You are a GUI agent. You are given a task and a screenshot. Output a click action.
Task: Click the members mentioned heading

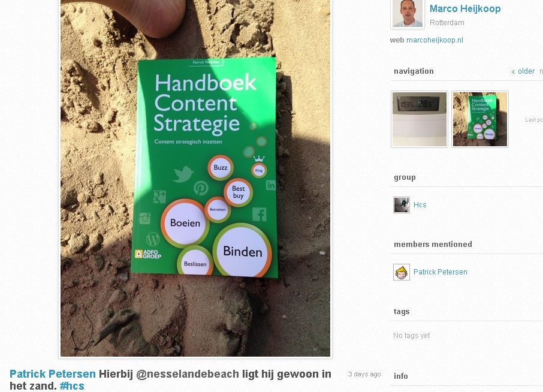click(433, 245)
